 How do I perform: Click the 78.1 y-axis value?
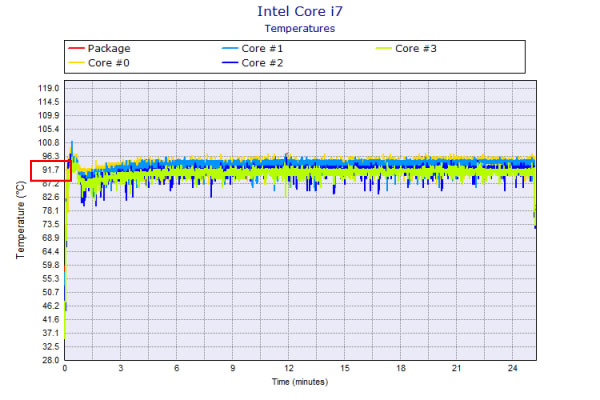tap(51, 211)
